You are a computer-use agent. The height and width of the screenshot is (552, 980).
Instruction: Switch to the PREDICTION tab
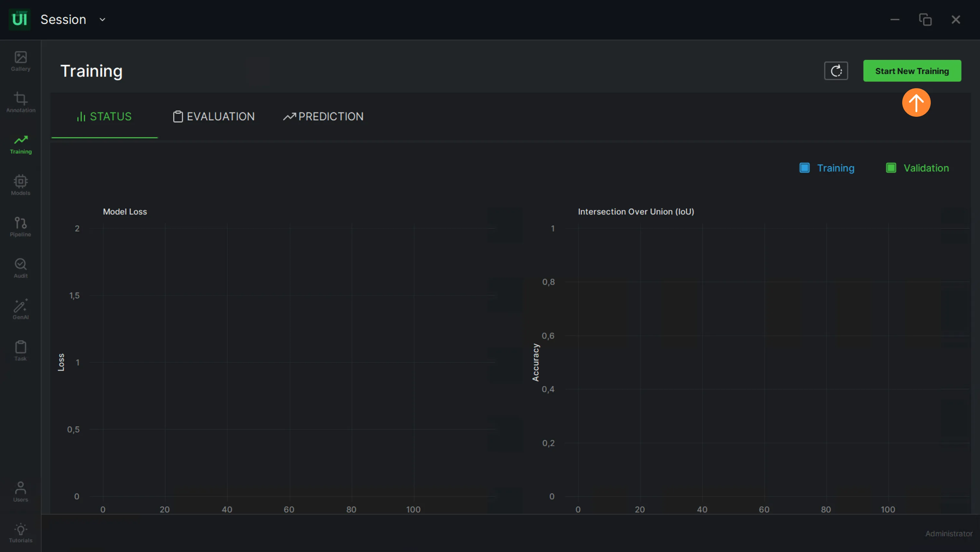[x=323, y=116]
